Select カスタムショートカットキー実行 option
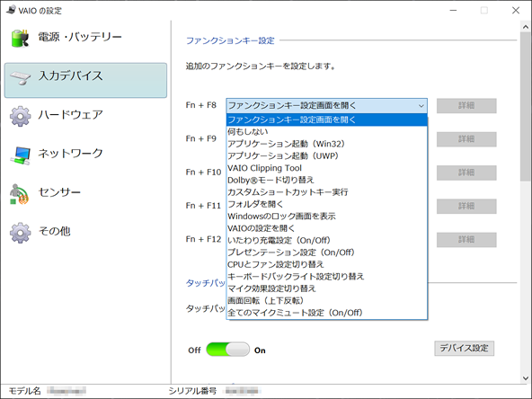The image size is (532, 399). click(x=327, y=192)
